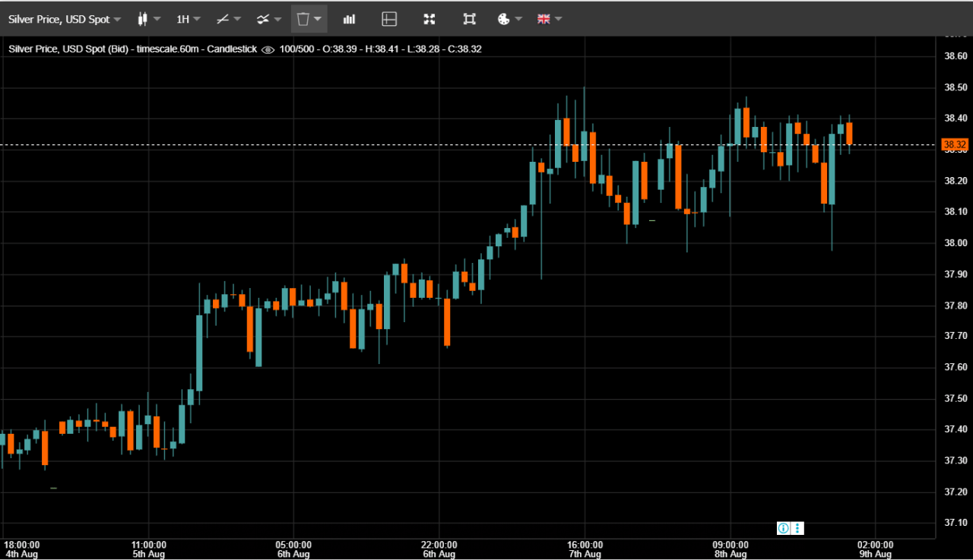Expand the arrow next to trash icon
The image size is (973, 560).
click(x=318, y=19)
